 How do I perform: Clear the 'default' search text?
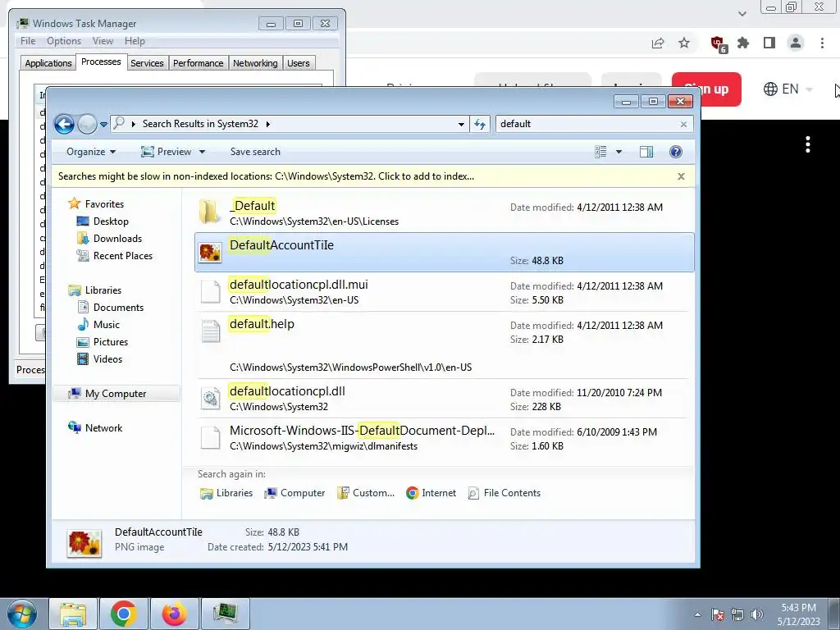point(683,125)
